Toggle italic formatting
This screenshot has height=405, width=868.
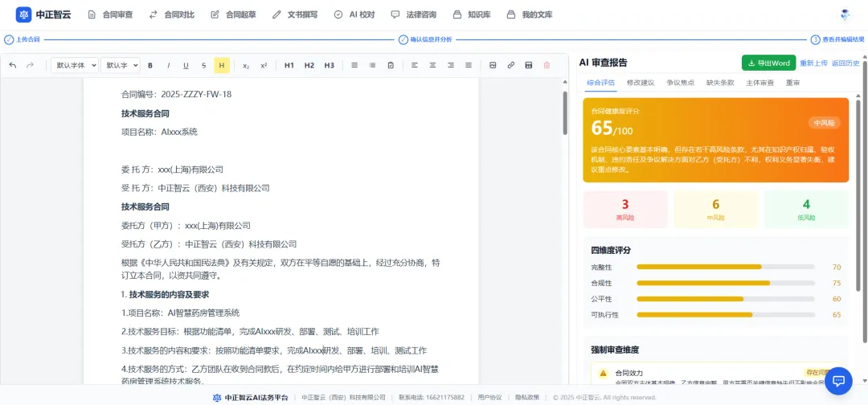point(168,65)
